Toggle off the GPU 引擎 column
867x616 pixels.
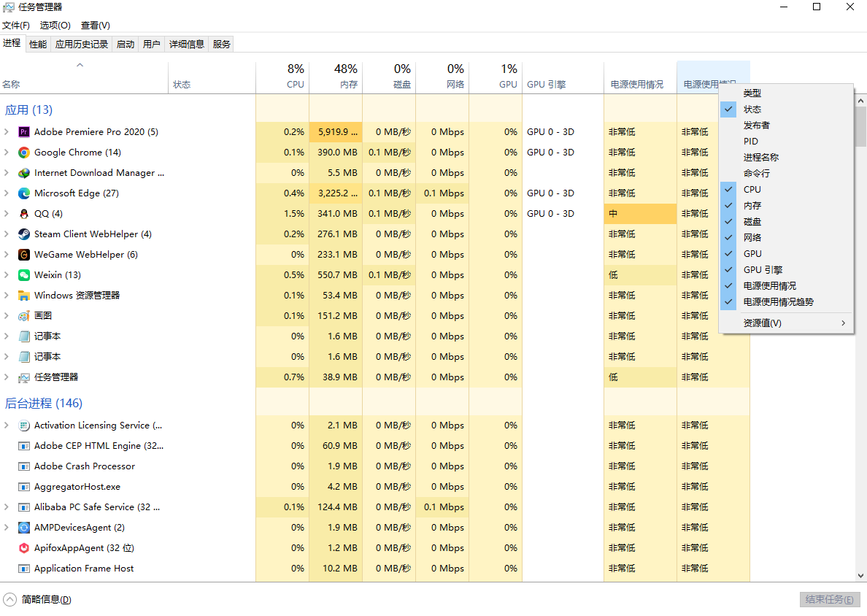tap(763, 270)
